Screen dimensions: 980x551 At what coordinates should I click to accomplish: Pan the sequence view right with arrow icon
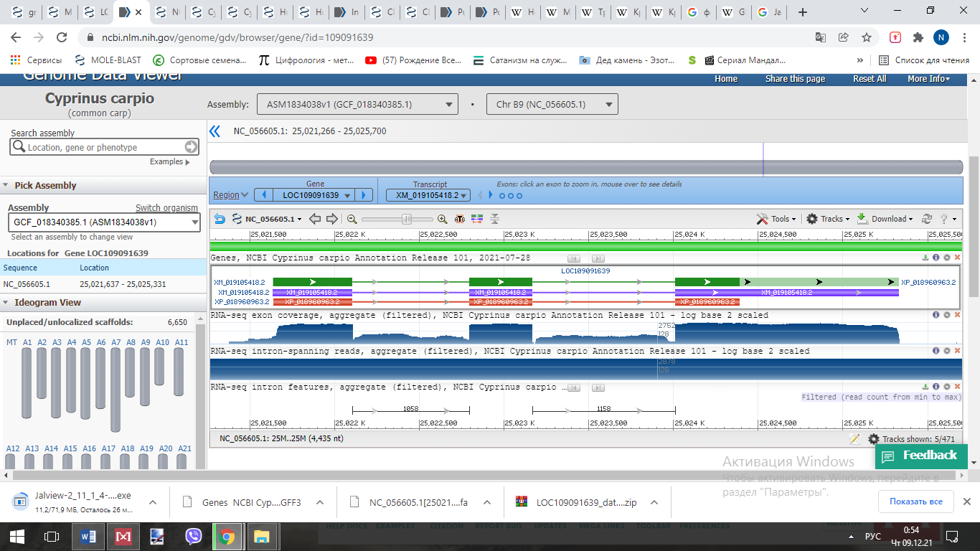(x=331, y=219)
